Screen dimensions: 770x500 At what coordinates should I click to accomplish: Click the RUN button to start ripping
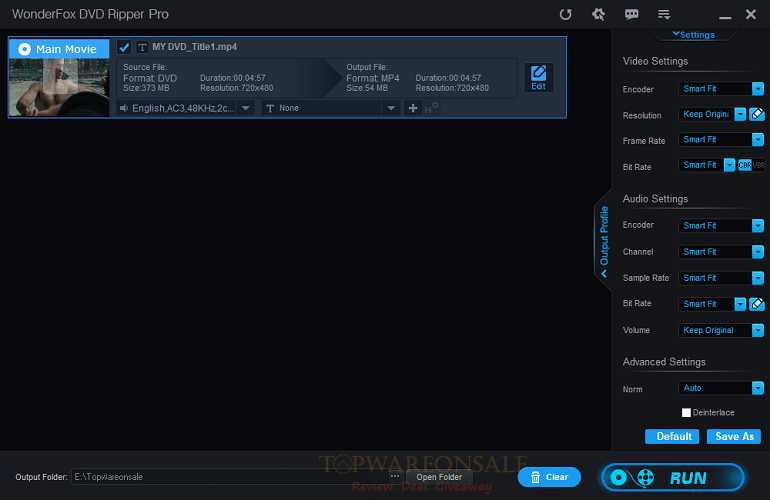(673, 477)
